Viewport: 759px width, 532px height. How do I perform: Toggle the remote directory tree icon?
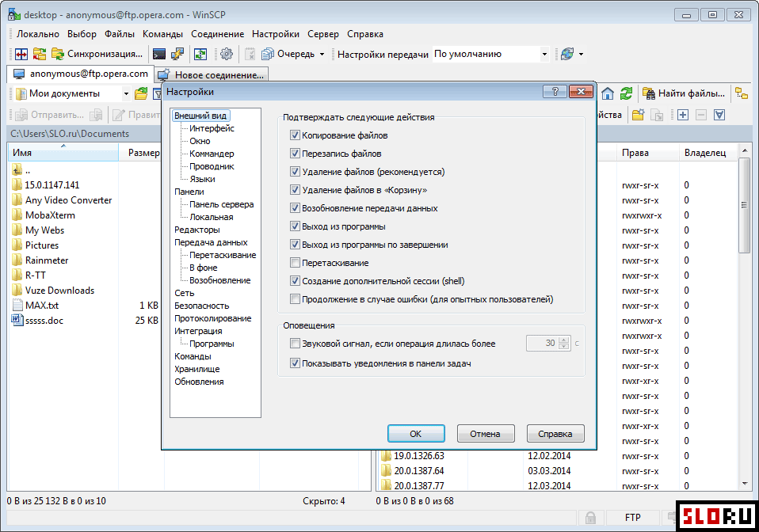(x=742, y=93)
